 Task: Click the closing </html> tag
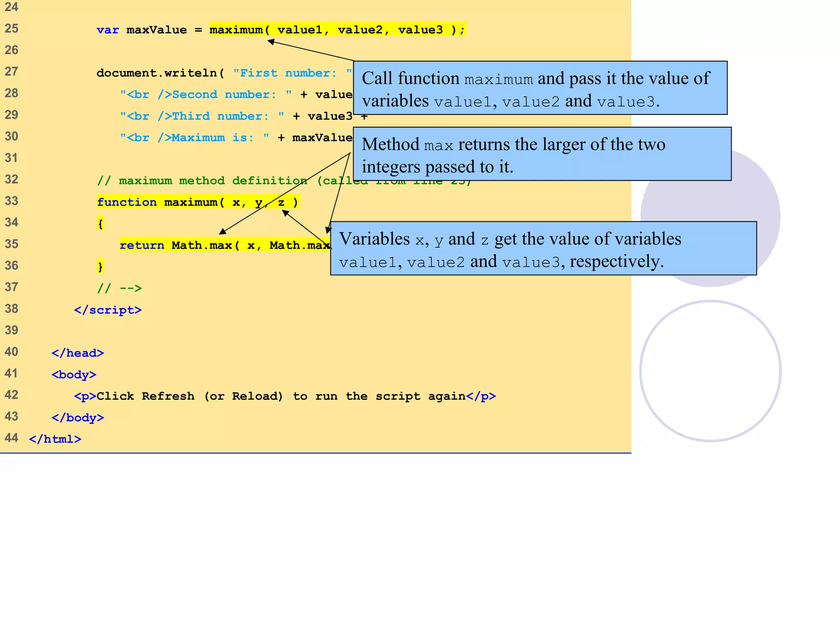point(55,439)
